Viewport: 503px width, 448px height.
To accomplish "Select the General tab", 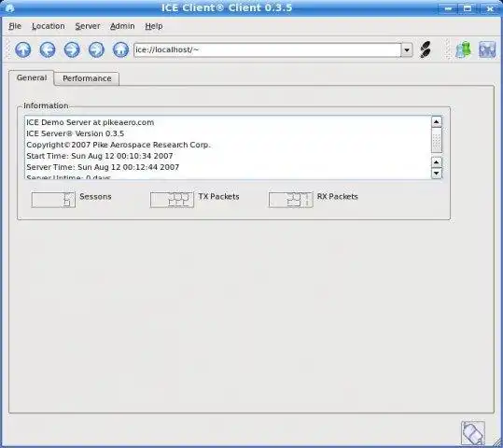I will pyautogui.click(x=32, y=77).
